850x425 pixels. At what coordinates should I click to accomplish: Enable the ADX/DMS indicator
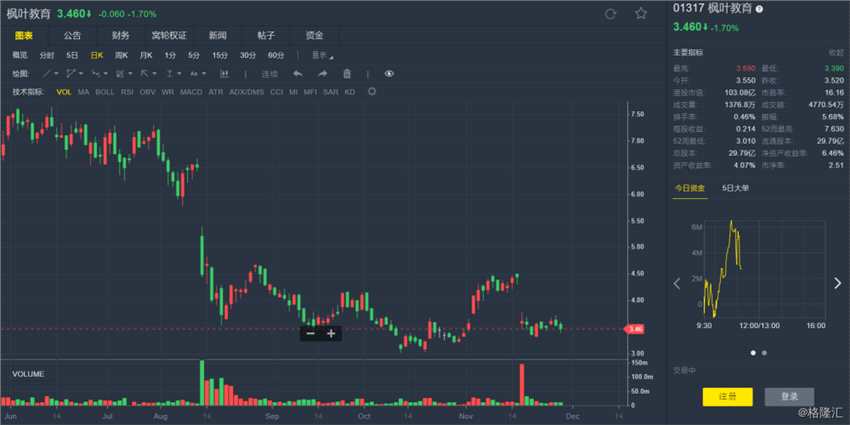(246, 92)
